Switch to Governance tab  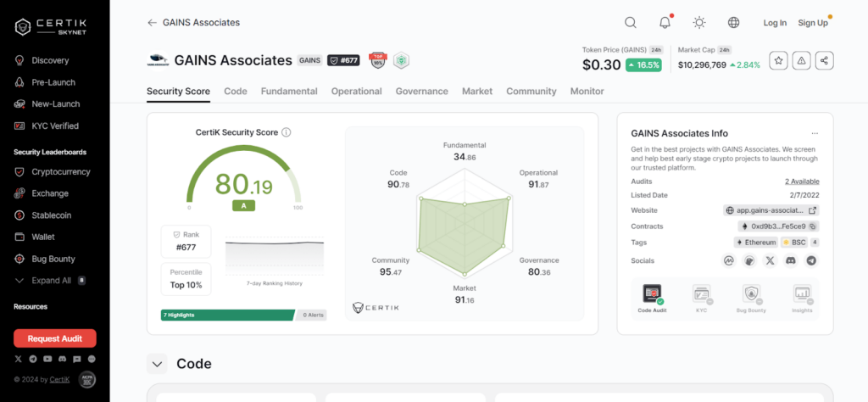pos(422,92)
